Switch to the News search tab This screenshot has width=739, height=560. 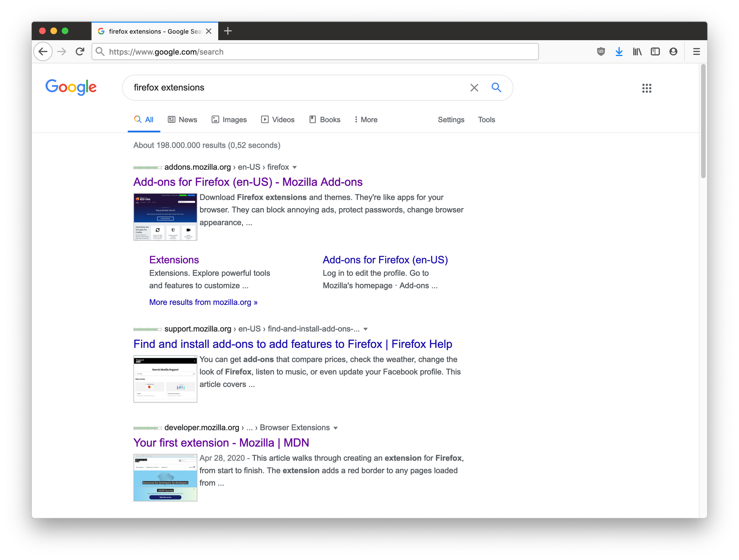pyautogui.click(x=182, y=119)
